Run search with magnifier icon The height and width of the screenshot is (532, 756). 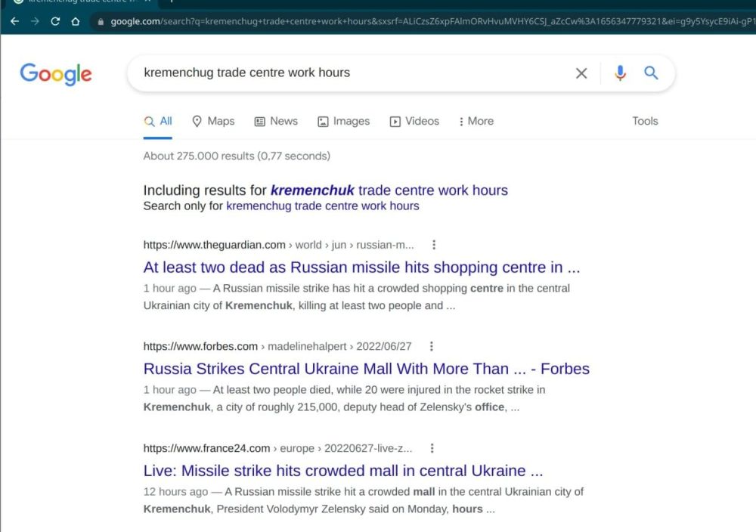point(651,73)
